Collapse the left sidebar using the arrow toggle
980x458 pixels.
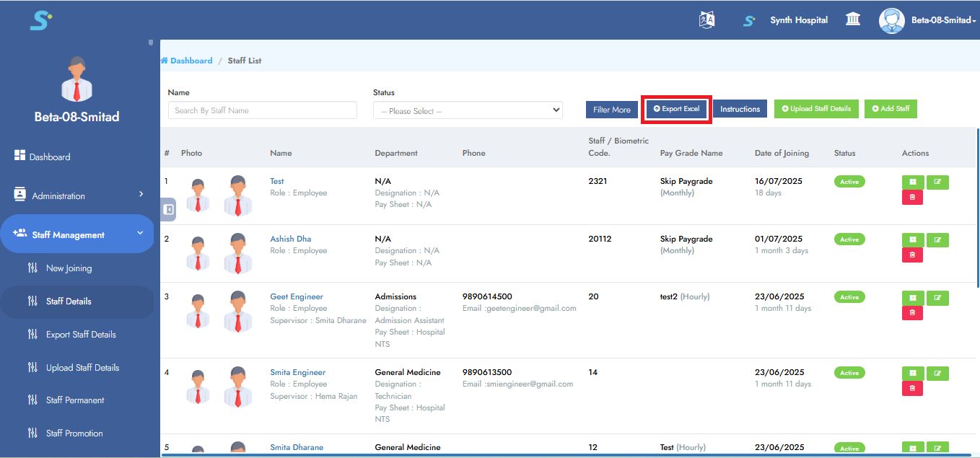167,209
